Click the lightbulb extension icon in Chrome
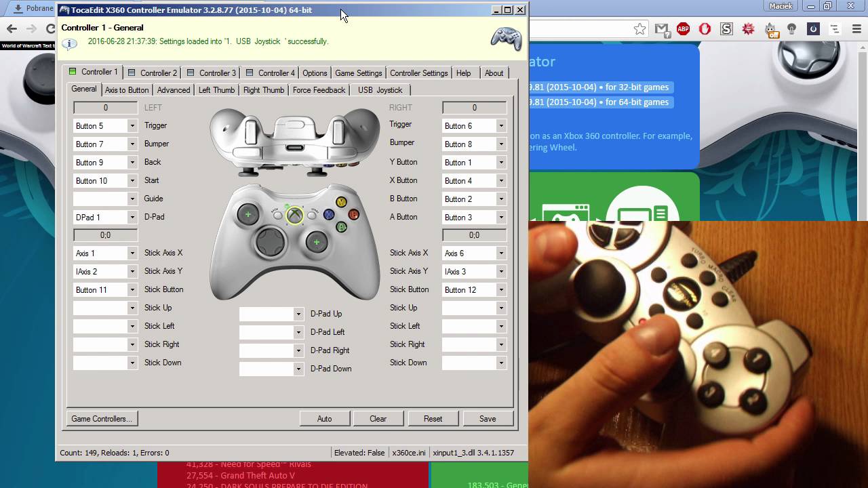The width and height of the screenshot is (868, 488). pos(791,29)
